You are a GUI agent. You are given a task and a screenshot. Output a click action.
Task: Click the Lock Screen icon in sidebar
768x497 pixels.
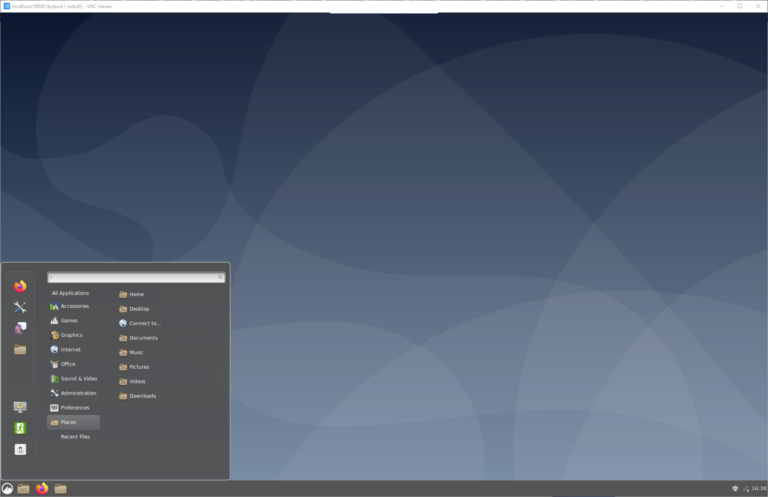(x=20, y=407)
